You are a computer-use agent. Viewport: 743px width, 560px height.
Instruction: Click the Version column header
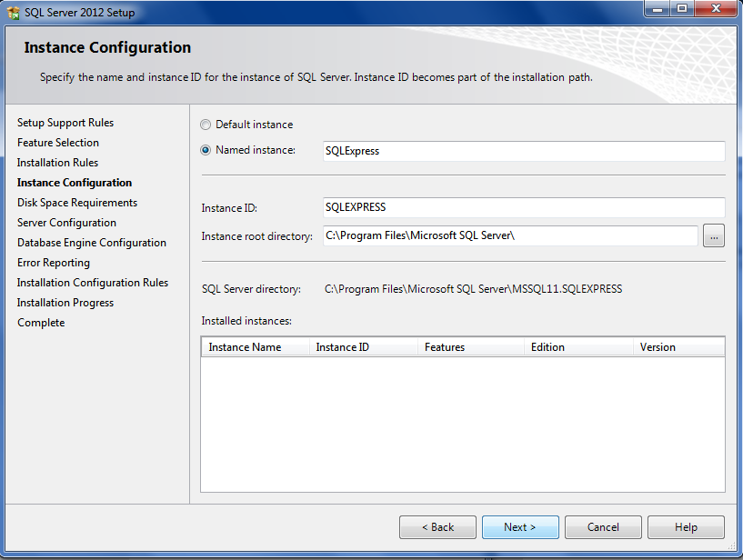pos(678,347)
